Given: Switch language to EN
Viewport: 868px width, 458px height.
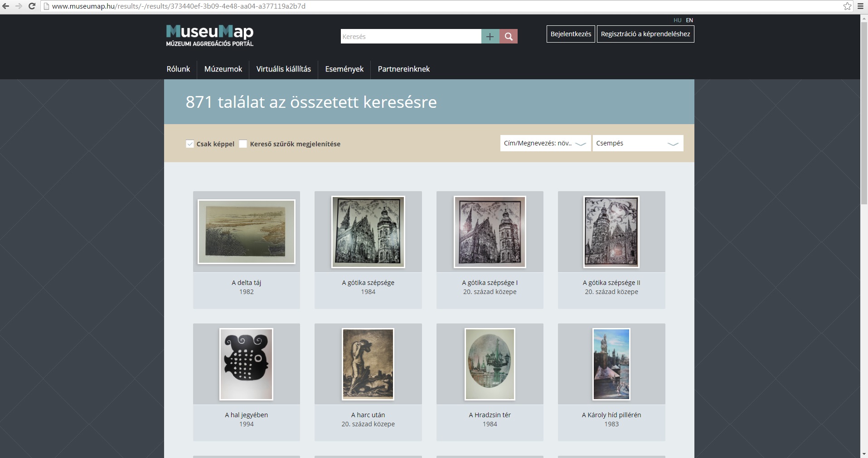Looking at the screenshot, I should click(689, 20).
